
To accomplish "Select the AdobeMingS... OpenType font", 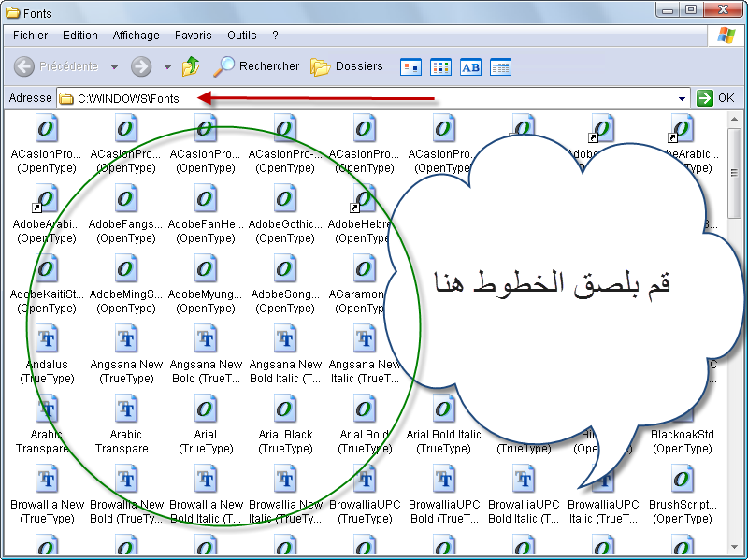I will (x=126, y=283).
